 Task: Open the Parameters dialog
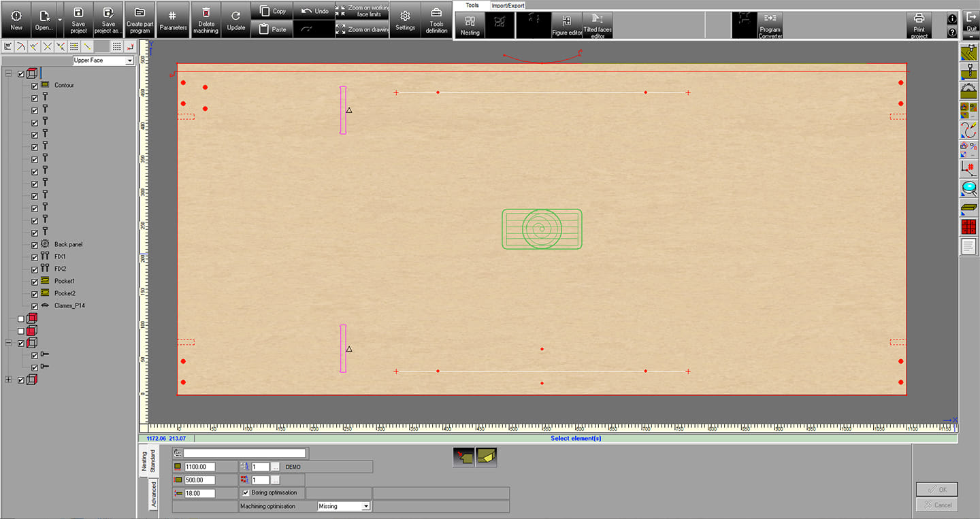(x=173, y=20)
